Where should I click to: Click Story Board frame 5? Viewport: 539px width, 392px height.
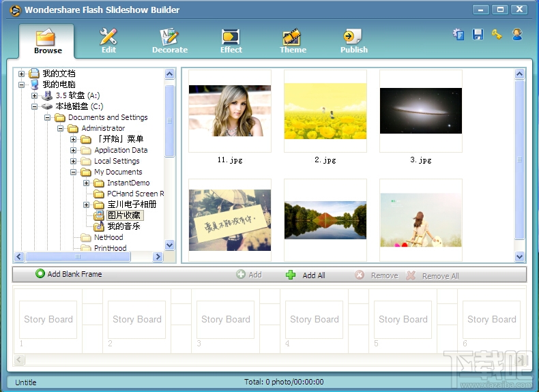403,320
